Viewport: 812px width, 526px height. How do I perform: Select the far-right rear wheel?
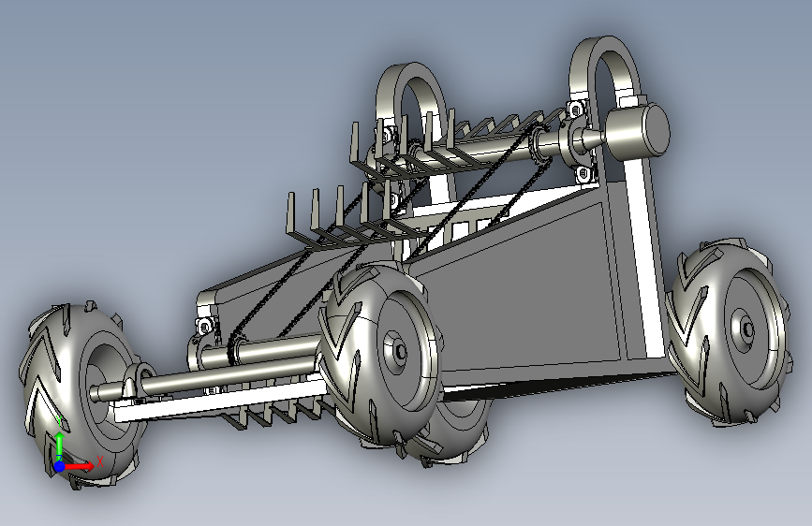(x=730, y=331)
